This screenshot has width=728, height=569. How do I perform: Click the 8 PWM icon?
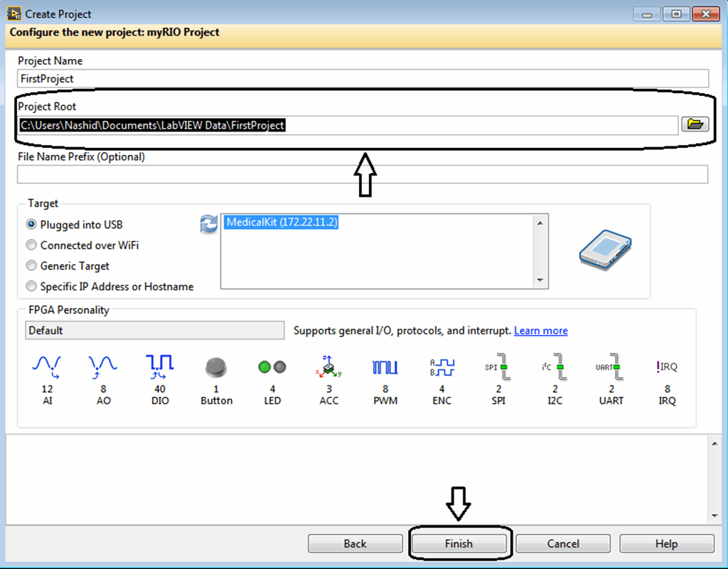[385, 373]
